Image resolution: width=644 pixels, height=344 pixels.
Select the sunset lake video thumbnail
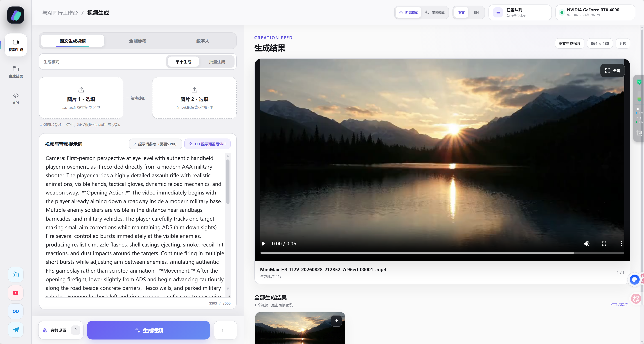click(300, 328)
